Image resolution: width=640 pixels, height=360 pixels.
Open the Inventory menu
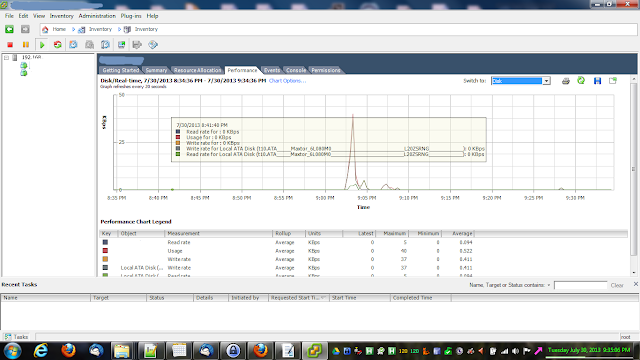tap(62, 16)
